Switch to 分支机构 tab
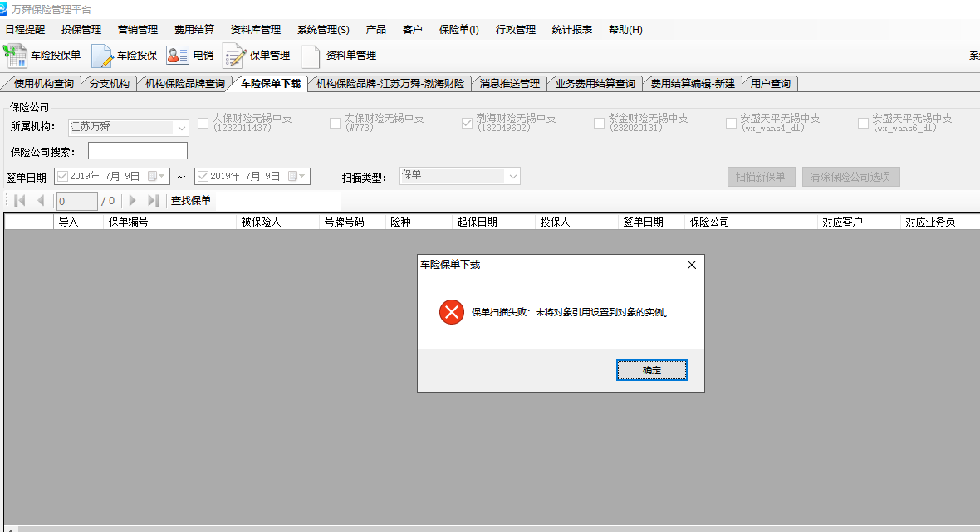Screen dimensions: 980x532 110,84
